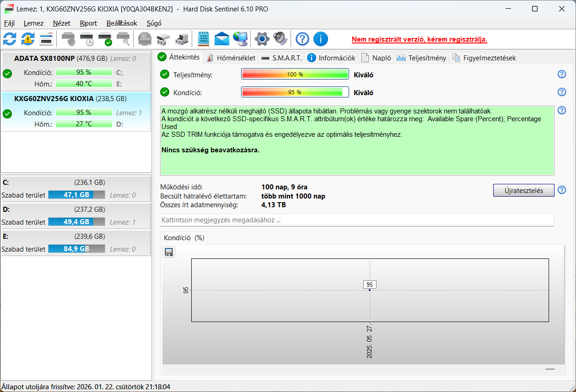Click the Újratesztelés button
Screen dimensions: 576x392
pos(523,190)
